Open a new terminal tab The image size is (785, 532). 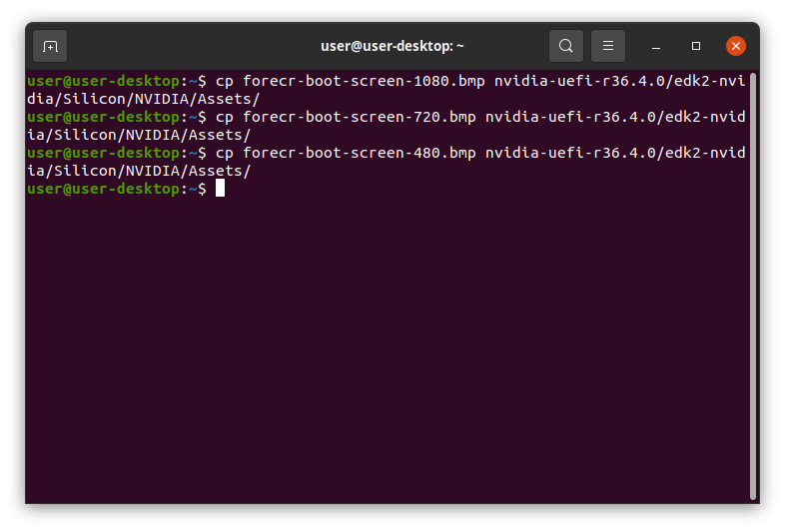pyautogui.click(x=50, y=46)
